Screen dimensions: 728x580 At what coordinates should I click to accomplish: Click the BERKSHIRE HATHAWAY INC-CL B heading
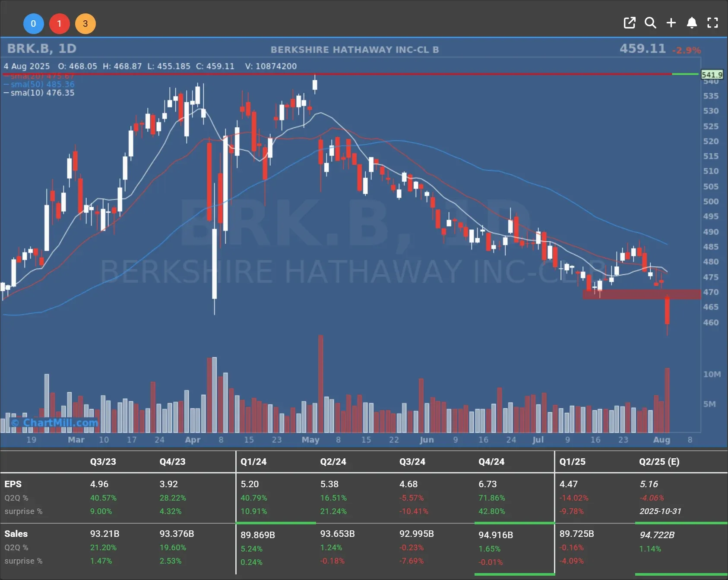tap(355, 50)
